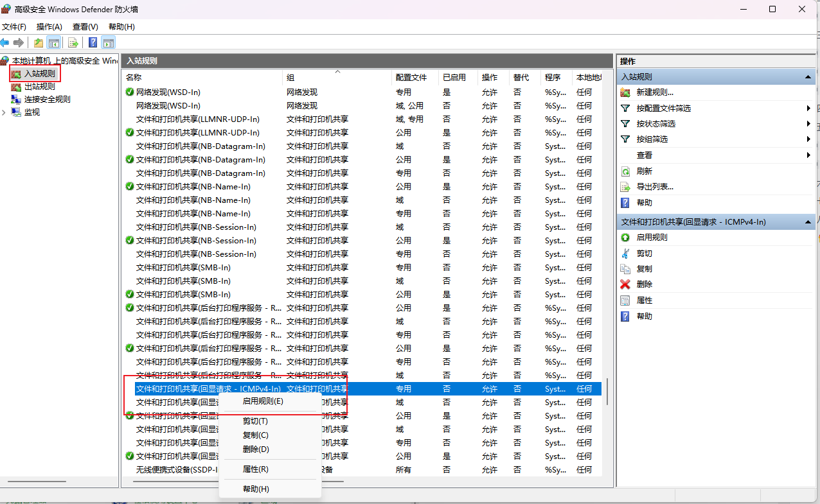Screen dimensions: 820x504
Task: Click green check of 文件和打印机共享(SMB-In) 公用 rule
Action: [x=130, y=295]
